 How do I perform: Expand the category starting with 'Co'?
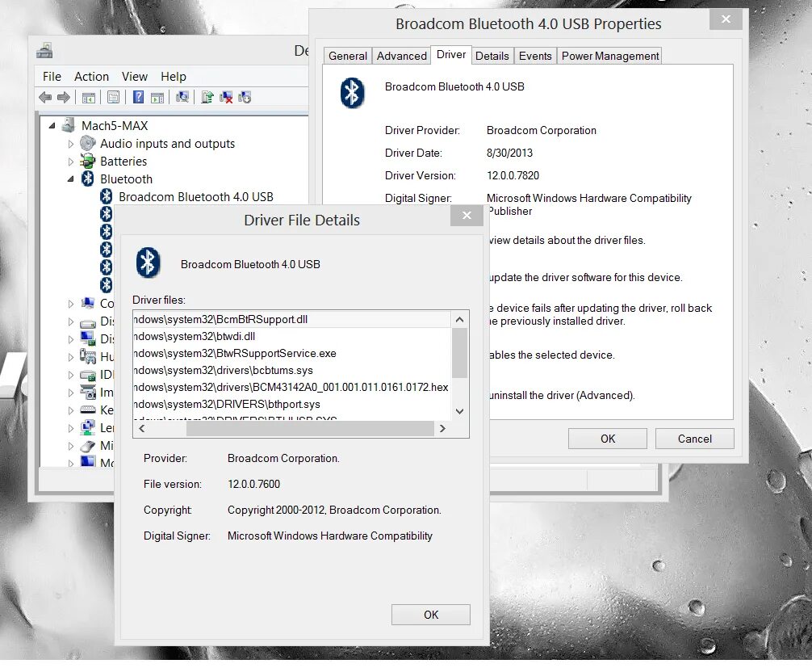point(70,304)
